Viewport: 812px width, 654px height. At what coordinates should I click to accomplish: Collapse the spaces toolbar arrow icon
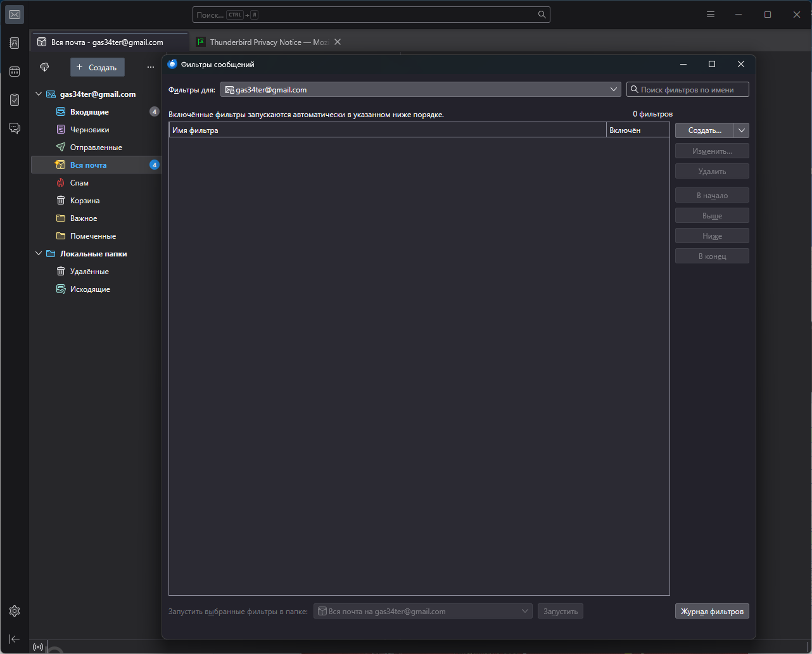[15, 639]
